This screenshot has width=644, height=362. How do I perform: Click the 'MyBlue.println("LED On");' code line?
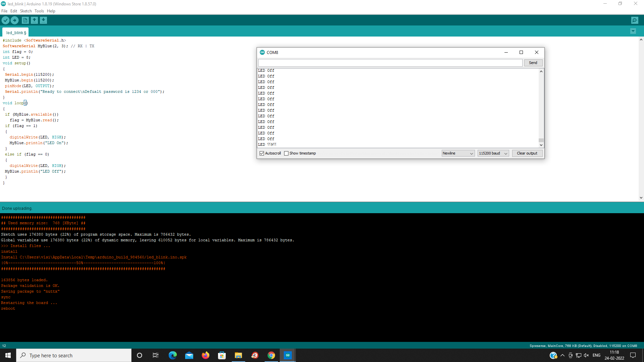point(39,143)
